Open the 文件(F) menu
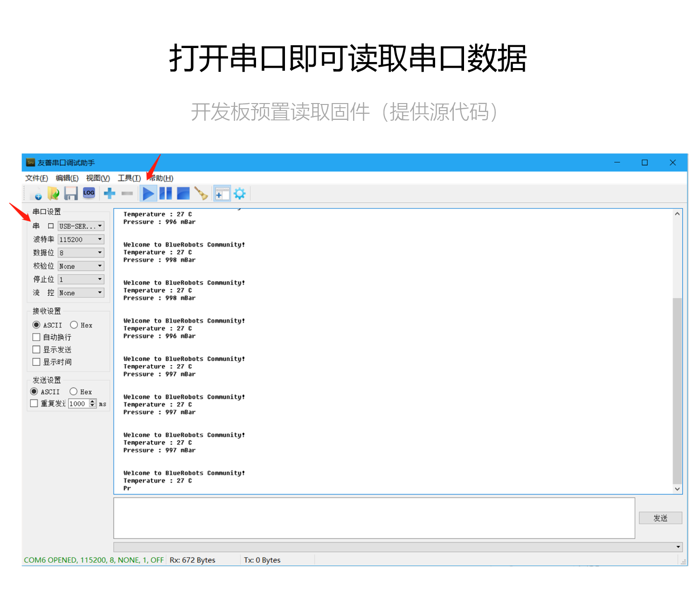This screenshot has height=590, width=700. 36,178
